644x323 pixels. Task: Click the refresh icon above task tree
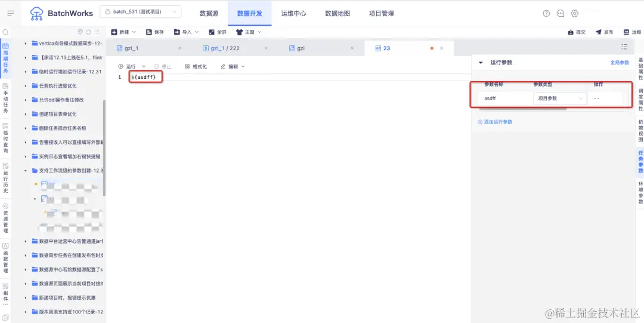pyautogui.click(x=88, y=32)
